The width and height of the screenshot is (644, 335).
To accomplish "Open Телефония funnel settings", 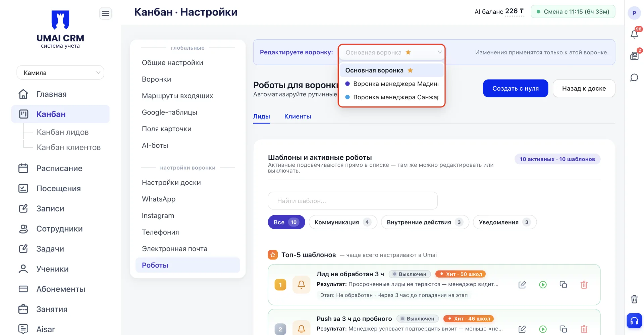I will 188,232.
